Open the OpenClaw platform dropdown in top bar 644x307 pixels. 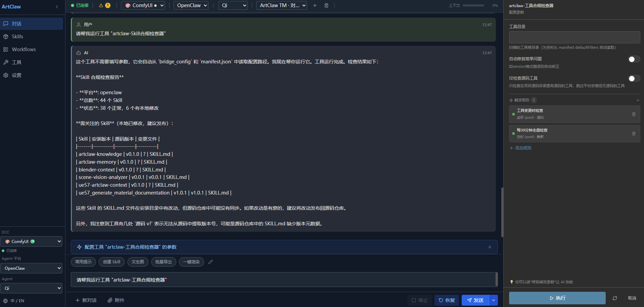pyautogui.click(x=191, y=5)
